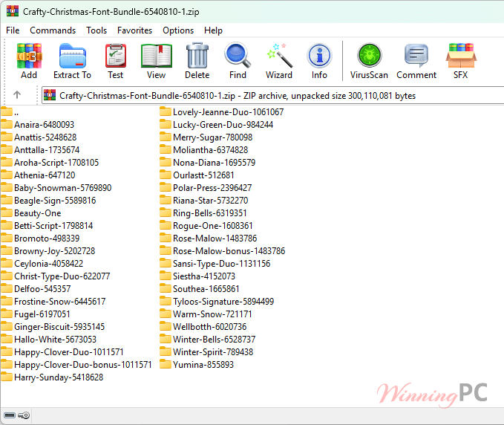Select folder Bromoto-498339
Screen dimensions: 504x425
point(40,239)
